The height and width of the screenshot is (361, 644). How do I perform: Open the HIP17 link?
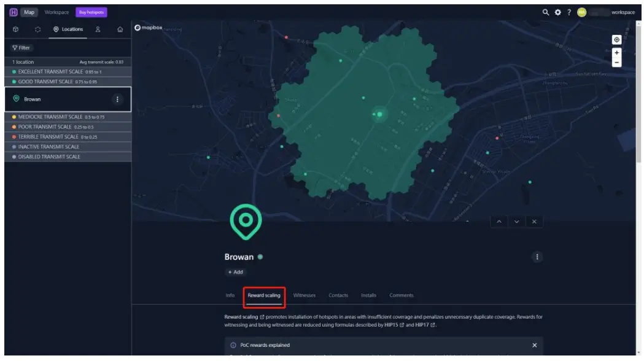(x=425, y=325)
